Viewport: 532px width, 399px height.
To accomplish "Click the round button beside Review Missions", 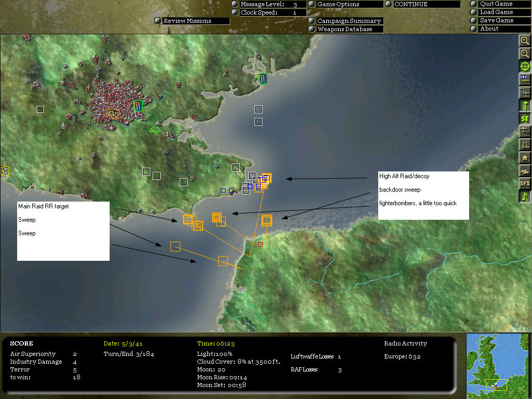I will tap(158, 21).
